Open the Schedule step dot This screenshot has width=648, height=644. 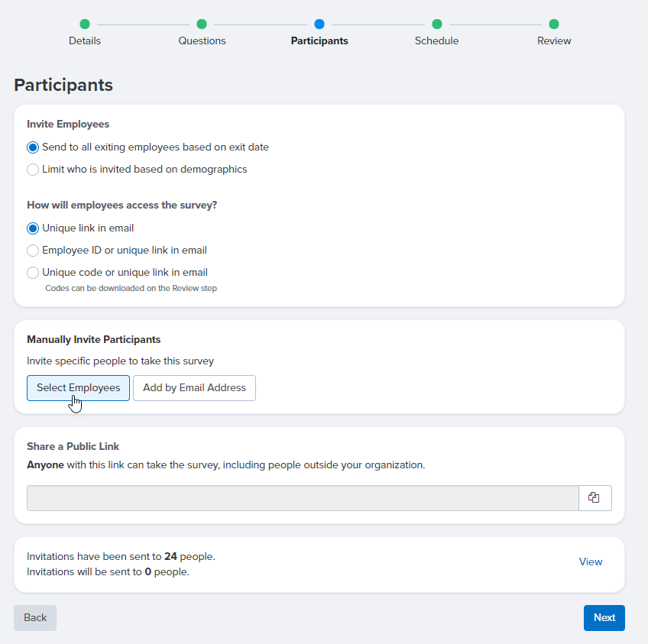pos(437,24)
